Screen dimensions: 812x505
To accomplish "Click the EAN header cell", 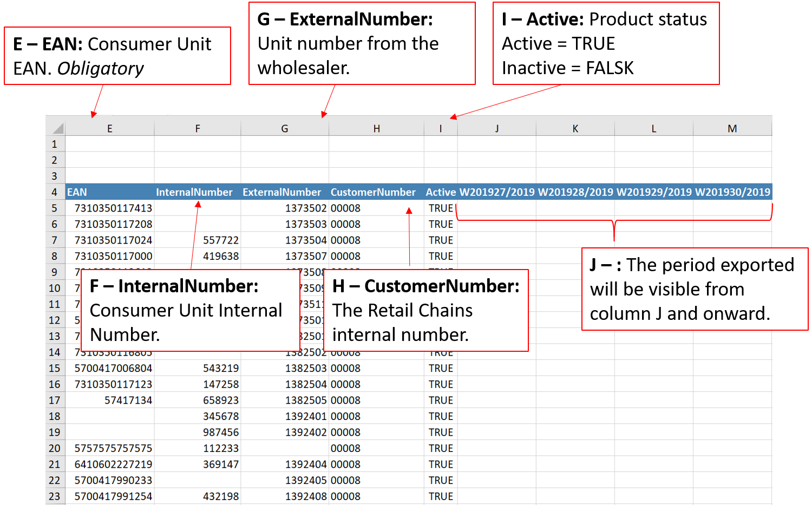I will pyautogui.click(x=109, y=192).
